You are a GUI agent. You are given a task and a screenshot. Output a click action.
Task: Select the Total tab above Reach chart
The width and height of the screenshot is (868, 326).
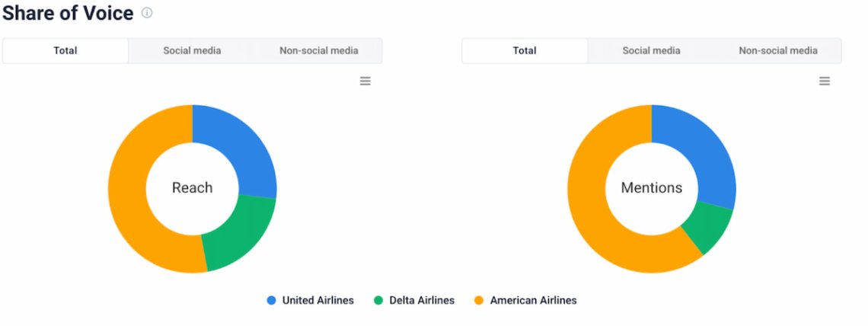(x=65, y=51)
